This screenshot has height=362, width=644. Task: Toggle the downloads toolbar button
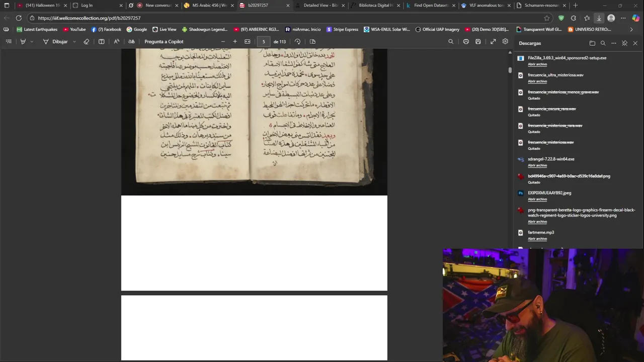[x=599, y=18]
